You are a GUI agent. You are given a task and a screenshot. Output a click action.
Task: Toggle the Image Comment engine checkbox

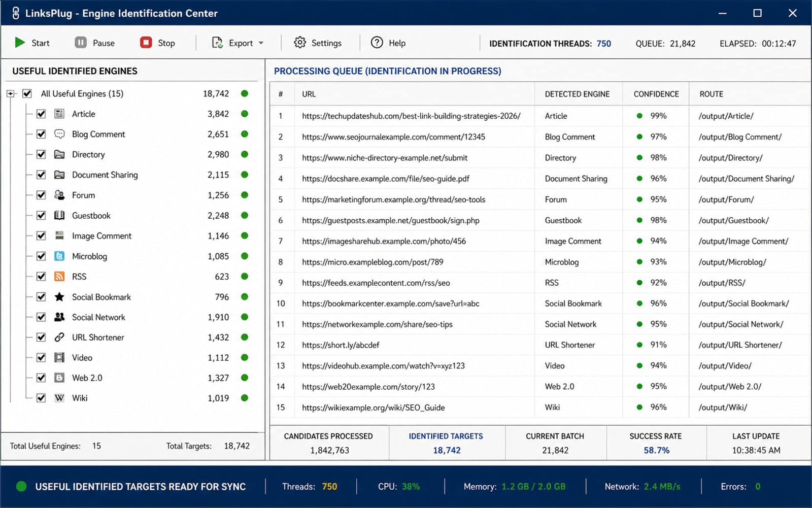41,235
